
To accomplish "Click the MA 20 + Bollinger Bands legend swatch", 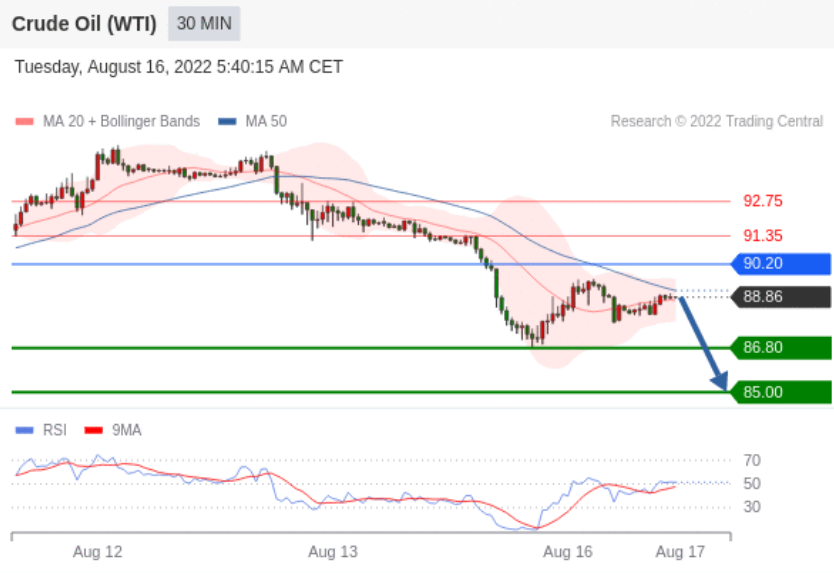I will (x=24, y=121).
